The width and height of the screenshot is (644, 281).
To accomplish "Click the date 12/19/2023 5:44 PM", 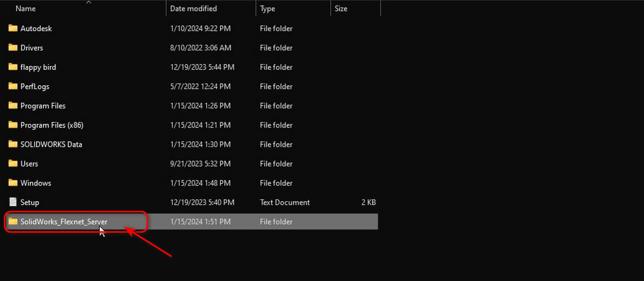I will (202, 67).
